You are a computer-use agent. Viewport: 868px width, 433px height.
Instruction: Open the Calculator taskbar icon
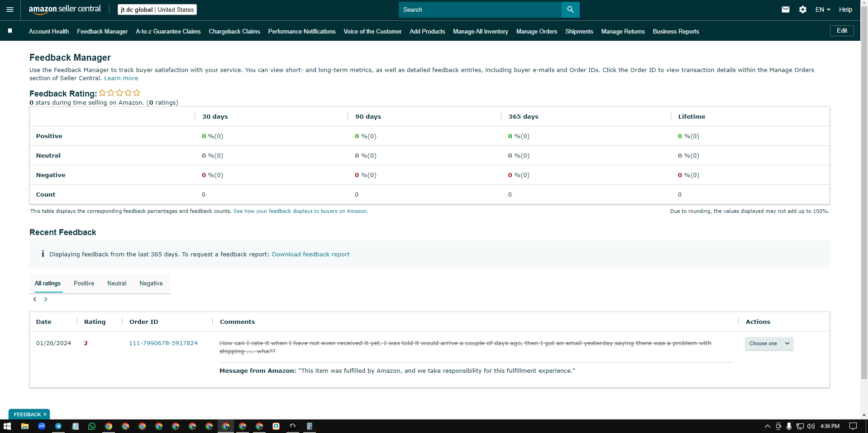310,426
